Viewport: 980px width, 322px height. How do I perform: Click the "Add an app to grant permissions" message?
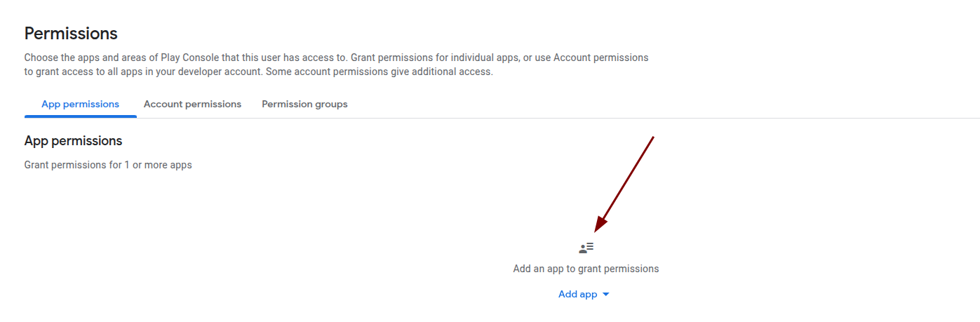coord(586,269)
